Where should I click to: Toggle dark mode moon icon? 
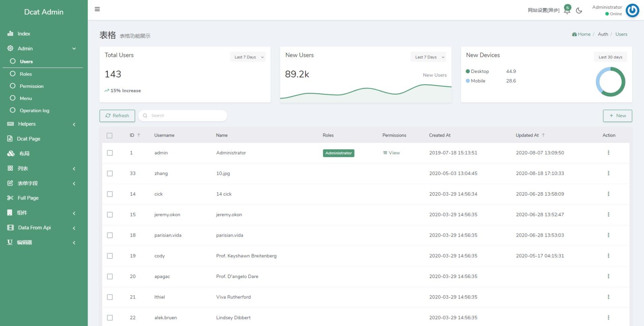pyautogui.click(x=579, y=11)
